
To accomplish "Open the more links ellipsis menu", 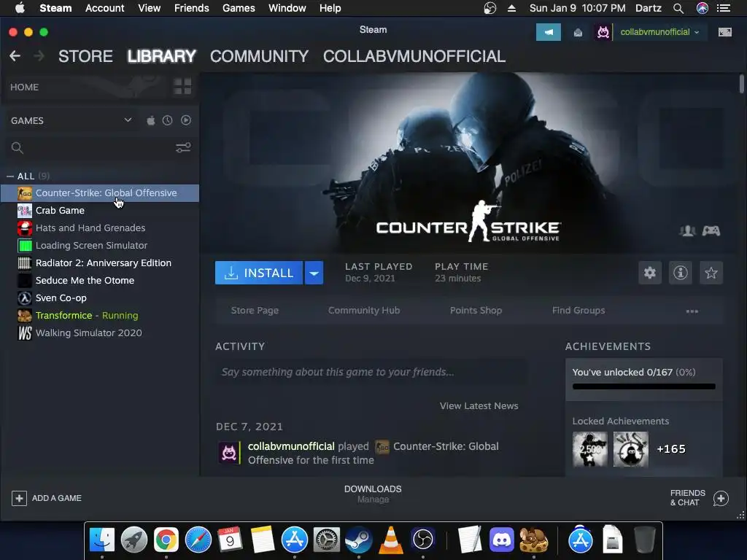I will click(692, 311).
